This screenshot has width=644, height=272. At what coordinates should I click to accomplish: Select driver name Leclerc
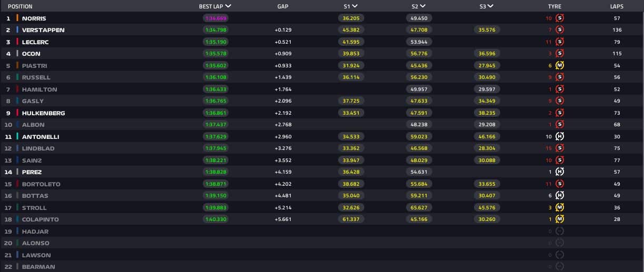tap(35, 42)
